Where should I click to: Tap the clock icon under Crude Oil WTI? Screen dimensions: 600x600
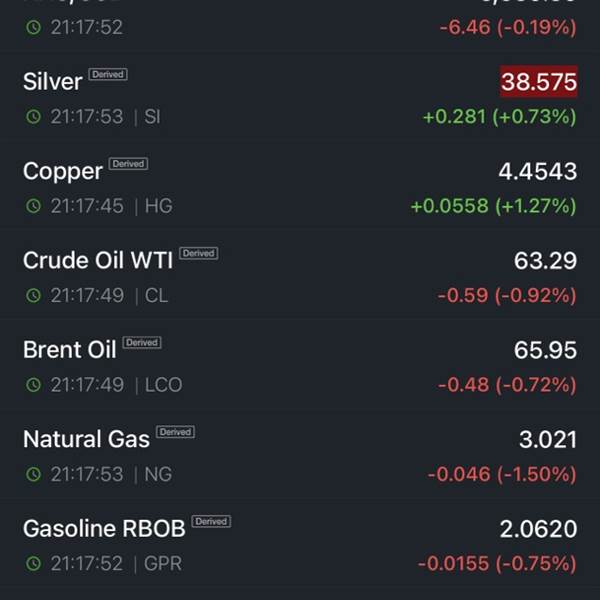(x=33, y=295)
